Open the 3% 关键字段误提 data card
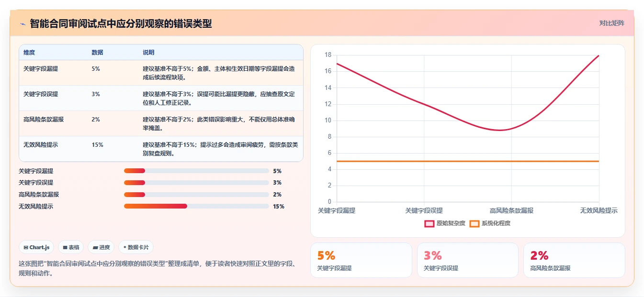The image size is (644, 297). tap(468, 260)
